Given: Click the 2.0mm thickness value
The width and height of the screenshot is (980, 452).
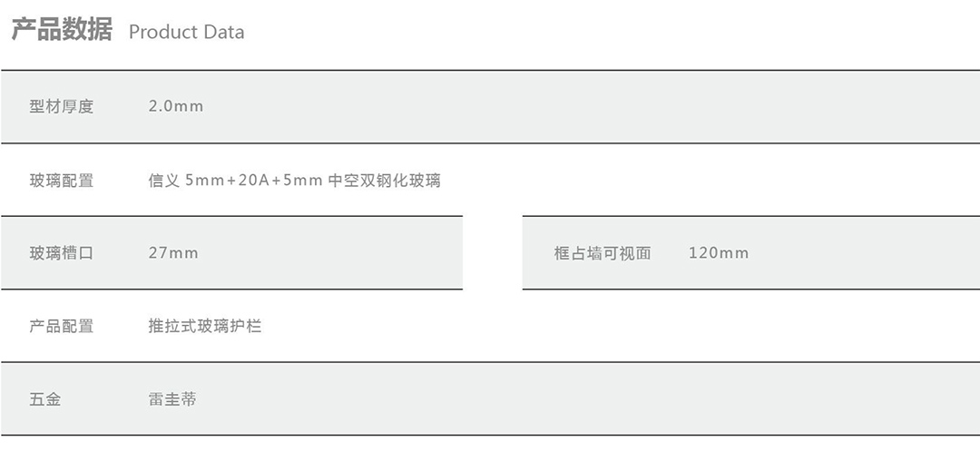Looking at the screenshot, I should [176, 106].
